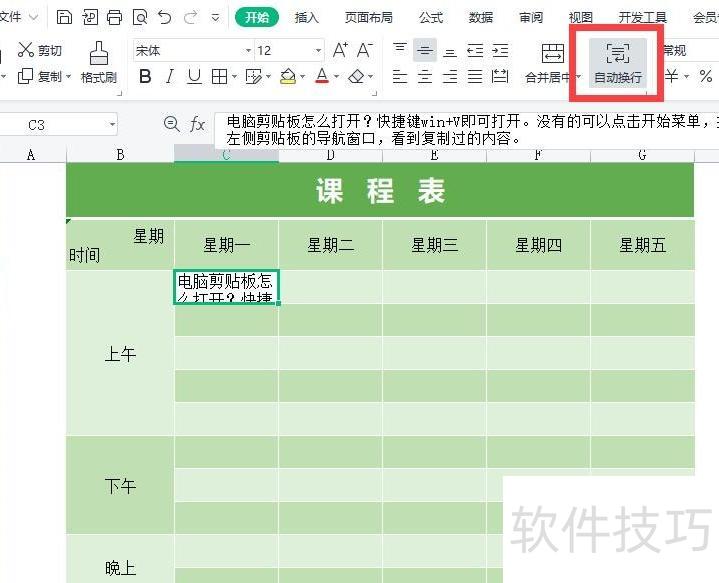719x583 pixels.
Task: Toggle Bold formatting
Action: tap(145, 76)
